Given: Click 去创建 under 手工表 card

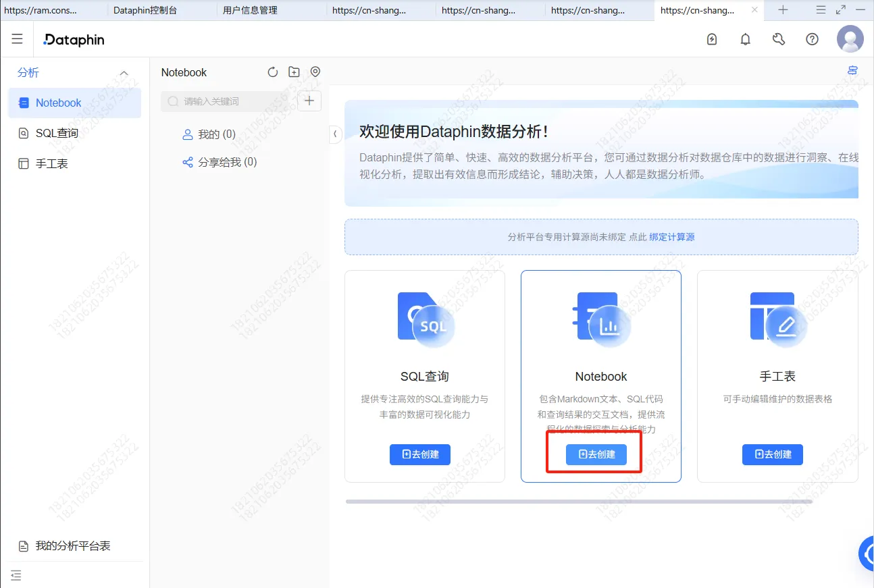Looking at the screenshot, I should pos(773,454).
